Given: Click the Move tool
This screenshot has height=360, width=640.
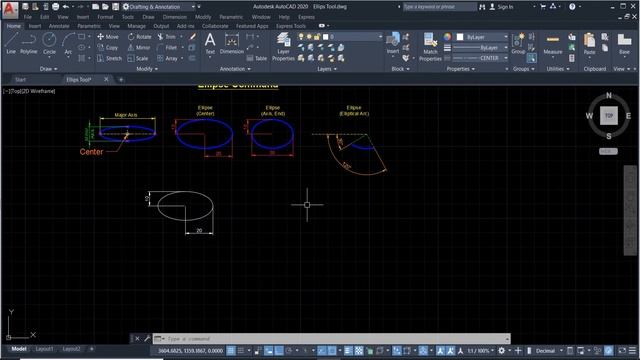Looking at the screenshot, I should (x=108, y=37).
